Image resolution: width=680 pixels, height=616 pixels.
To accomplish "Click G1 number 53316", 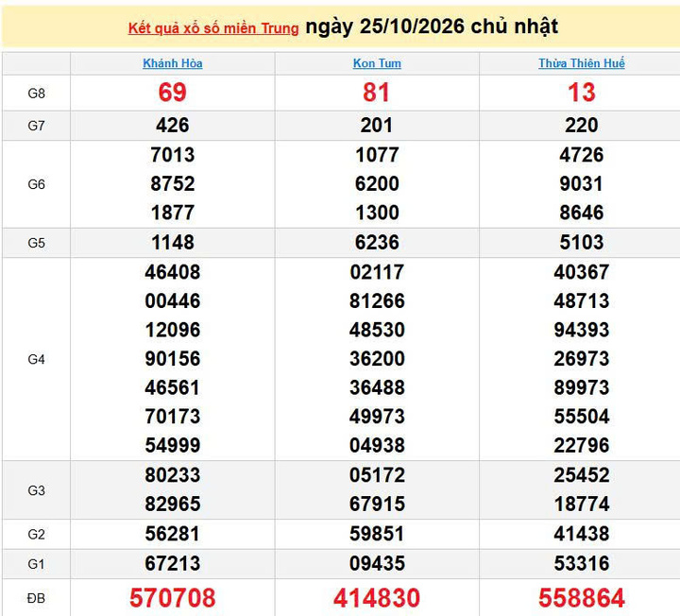I will pos(582,564).
